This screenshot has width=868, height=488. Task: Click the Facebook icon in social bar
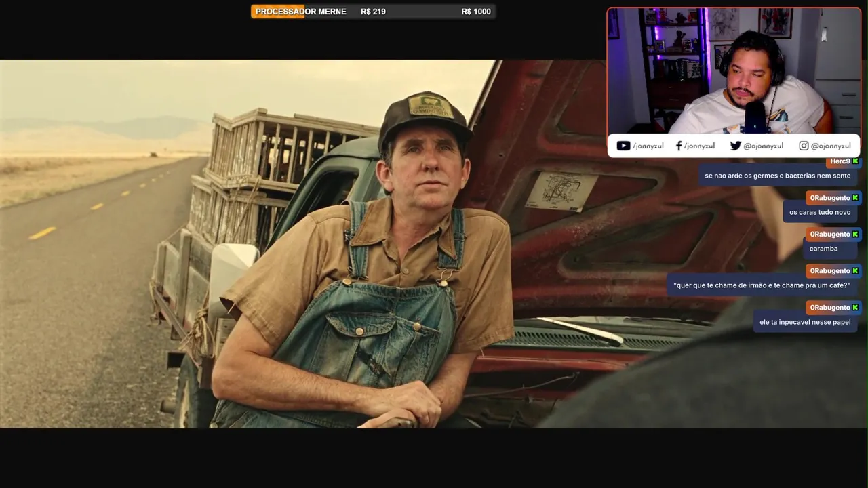tap(679, 146)
